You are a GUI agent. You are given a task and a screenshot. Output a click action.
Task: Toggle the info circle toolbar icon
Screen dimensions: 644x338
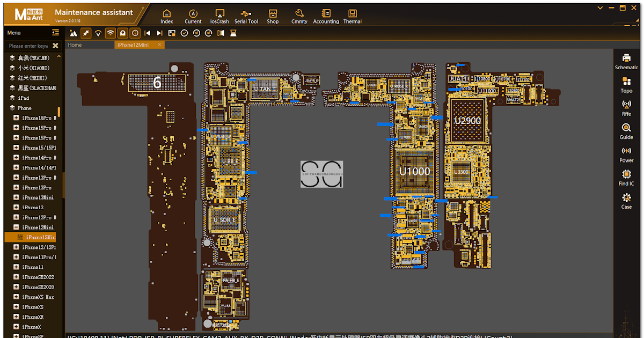[135, 33]
